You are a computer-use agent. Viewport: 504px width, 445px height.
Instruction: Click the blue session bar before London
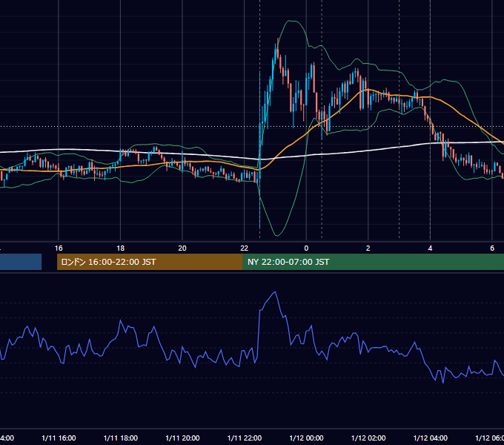pyautogui.click(x=21, y=262)
